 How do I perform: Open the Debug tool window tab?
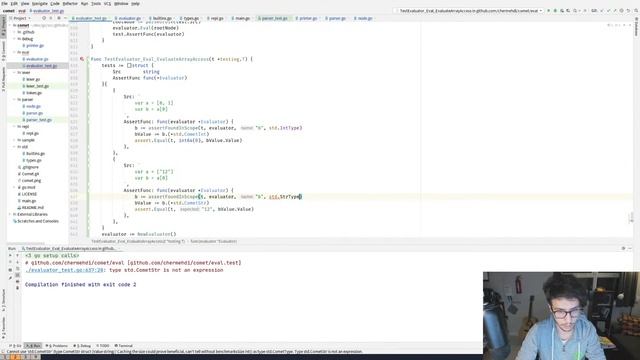pyautogui.click(x=82, y=346)
